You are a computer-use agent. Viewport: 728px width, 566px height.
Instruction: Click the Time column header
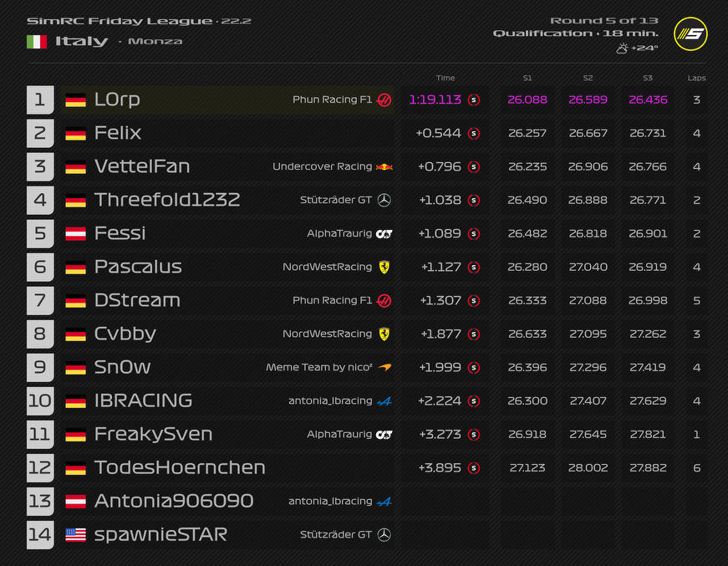pos(445,78)
